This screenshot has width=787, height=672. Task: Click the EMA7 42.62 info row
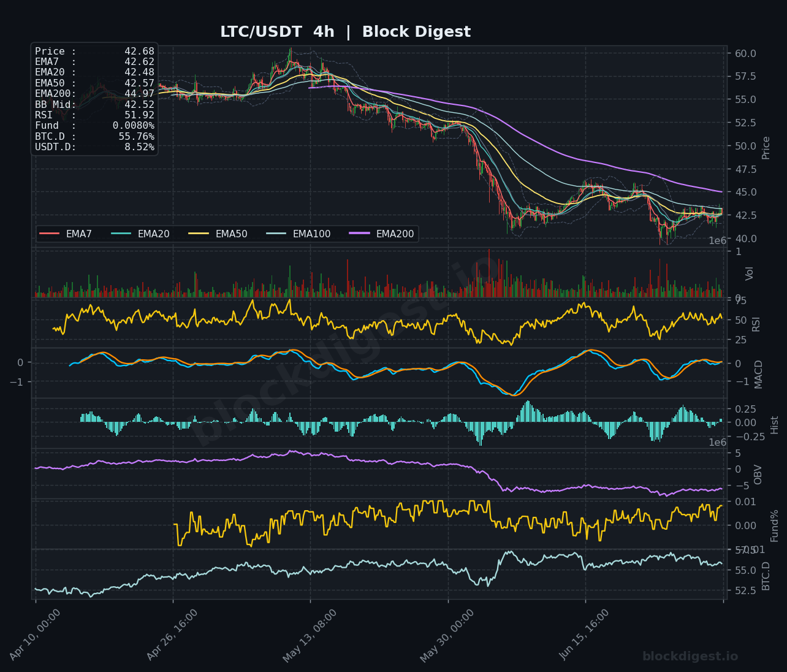click(94, 62)
